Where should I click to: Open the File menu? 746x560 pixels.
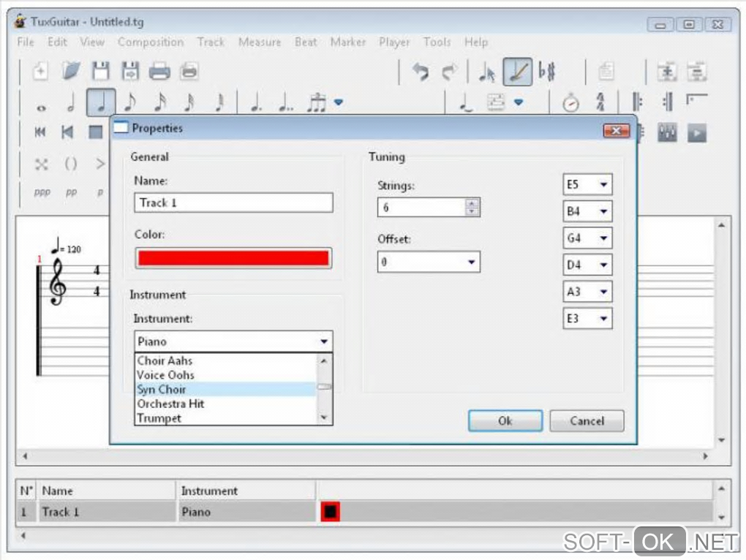[26, 42]
